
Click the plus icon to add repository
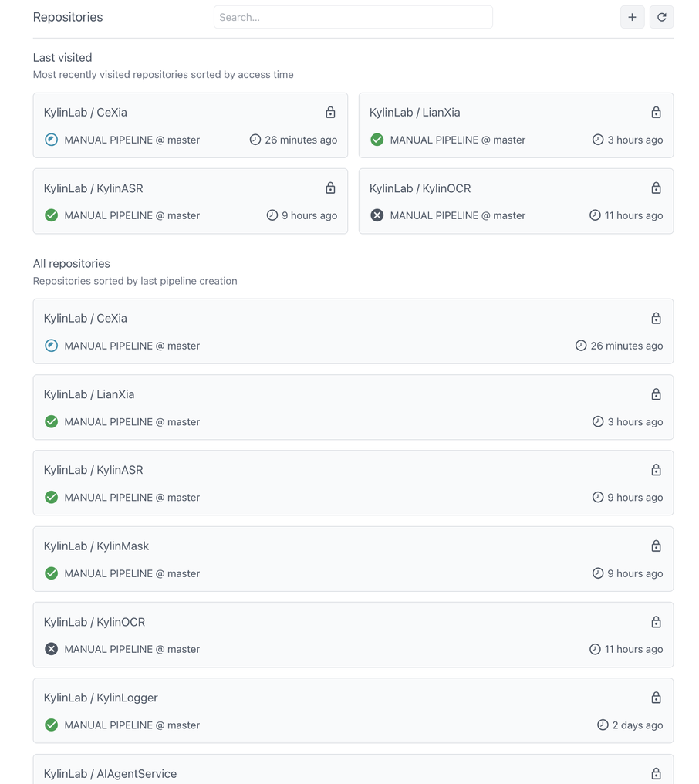point(632,18)
